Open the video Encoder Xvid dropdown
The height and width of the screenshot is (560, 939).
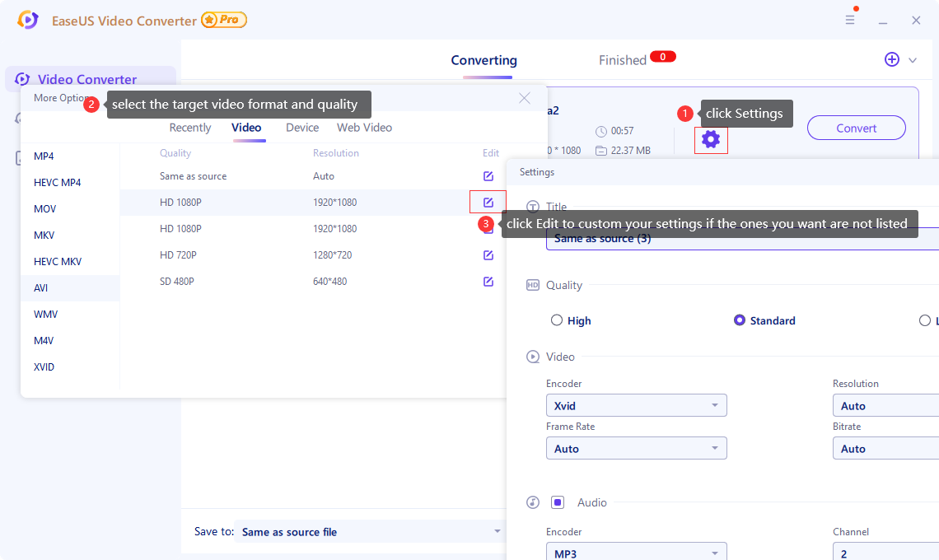coord(636,405)
